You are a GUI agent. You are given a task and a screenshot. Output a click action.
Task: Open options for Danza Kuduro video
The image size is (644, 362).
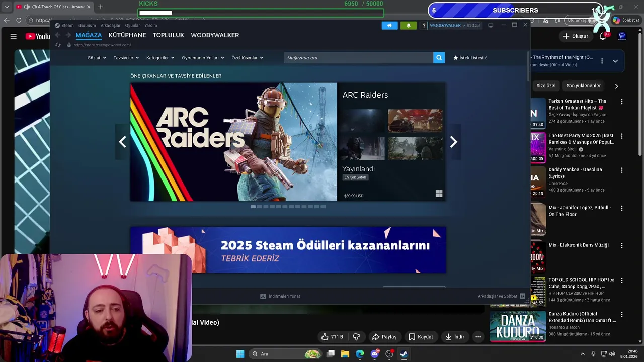(x=621, y=315)
